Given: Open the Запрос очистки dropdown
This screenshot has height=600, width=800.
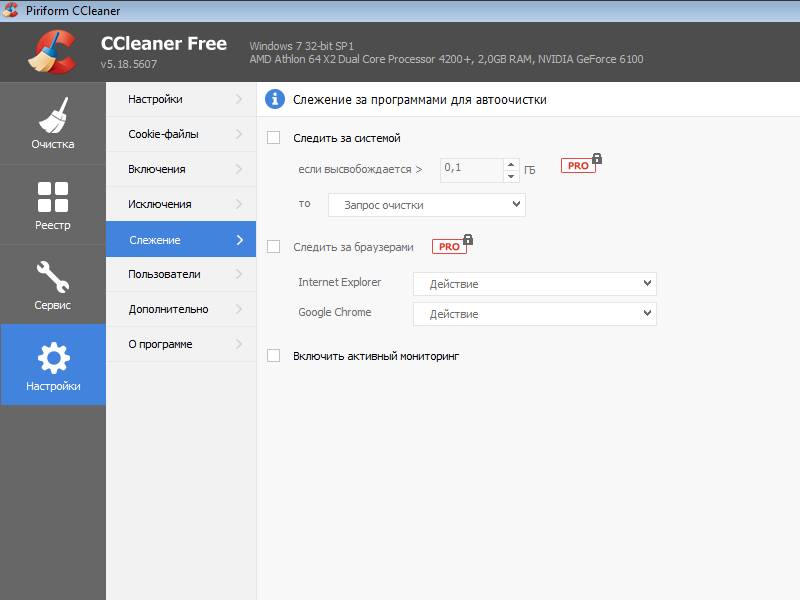Looking at the screenshot, I should pyautogui.click(x=427, y=205).
